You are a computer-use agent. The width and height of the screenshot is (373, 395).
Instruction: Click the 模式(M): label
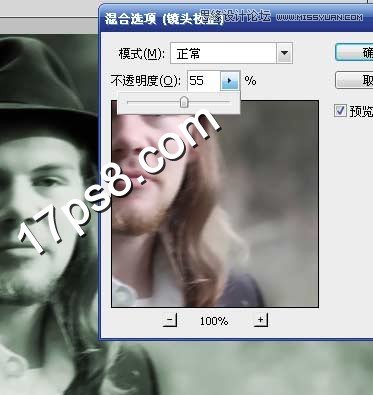click(x=142, y=53)
